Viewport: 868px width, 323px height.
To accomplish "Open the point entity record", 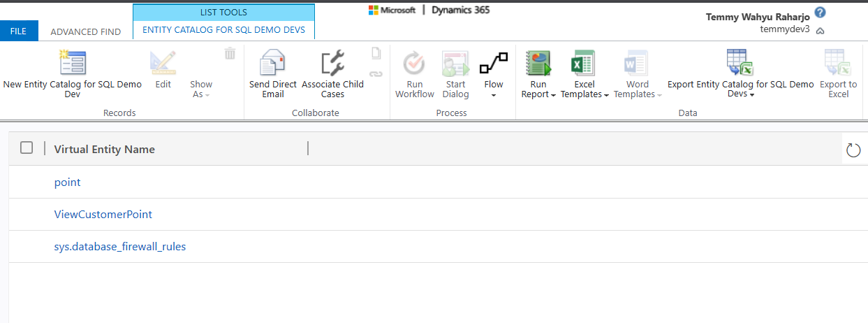I will 67,182.
